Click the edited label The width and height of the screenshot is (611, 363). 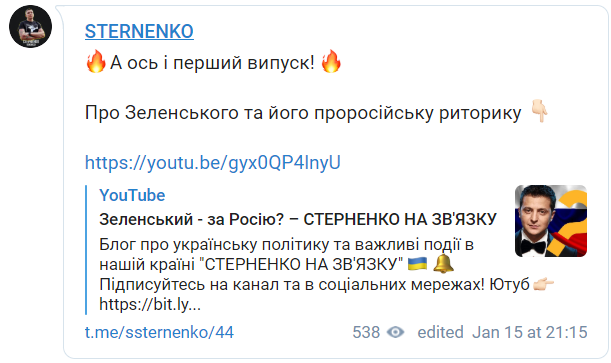tap(440, 332)
